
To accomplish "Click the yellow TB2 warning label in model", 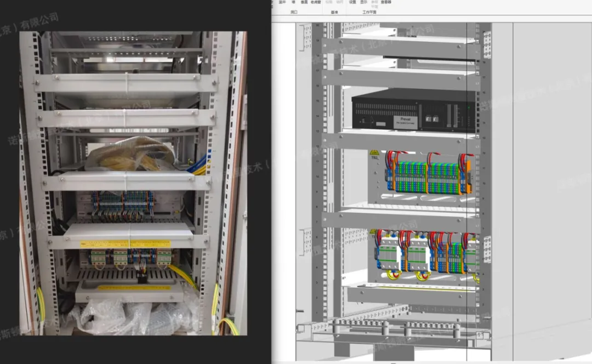I will pyautogui.click(x=374, y=153).
